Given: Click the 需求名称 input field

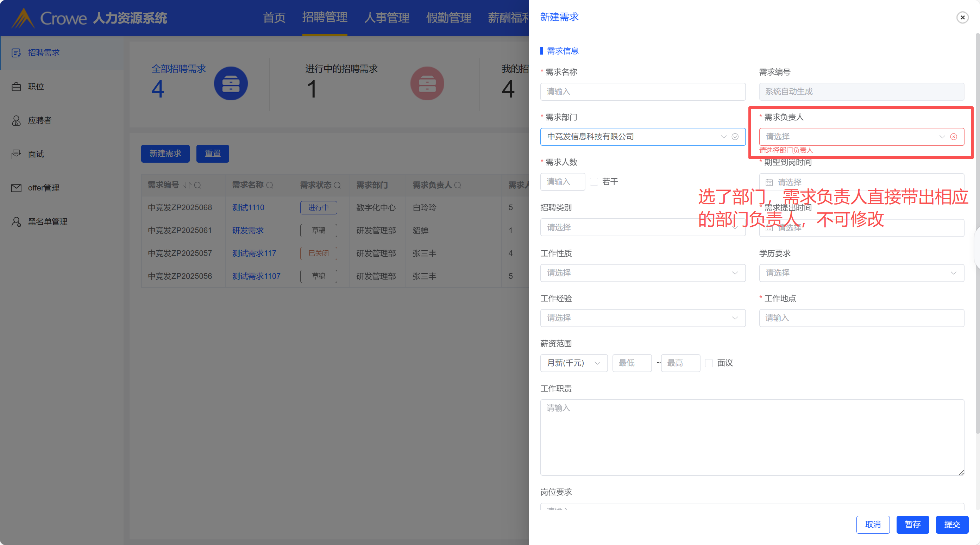Looking at the screenshot, I should (642, 92).
